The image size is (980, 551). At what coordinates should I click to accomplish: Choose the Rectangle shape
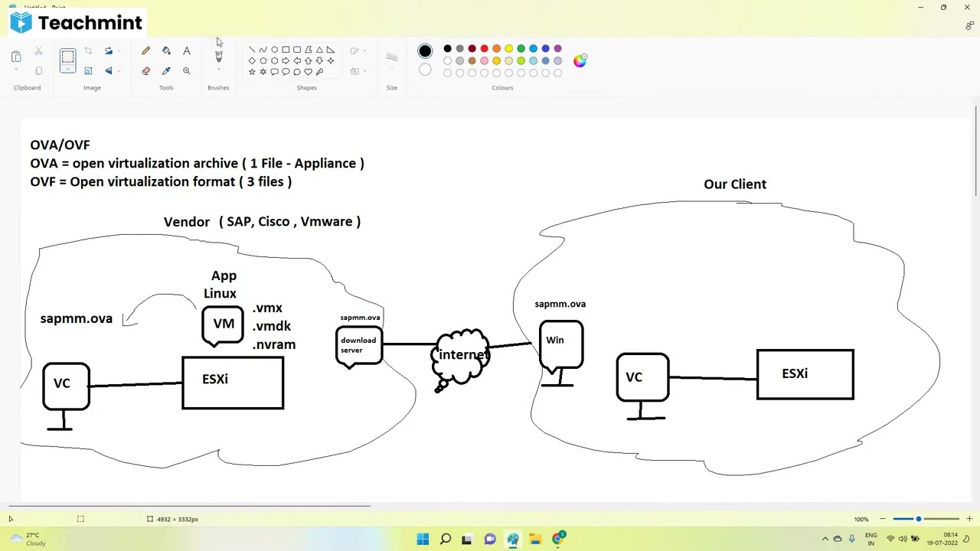tap(286, 50)
